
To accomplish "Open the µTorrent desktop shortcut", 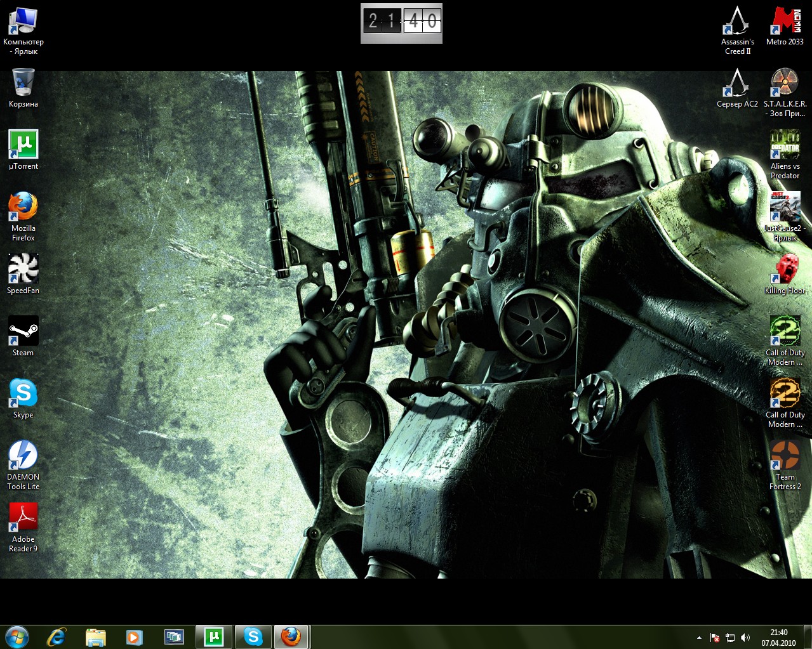I will coord(23,145).
